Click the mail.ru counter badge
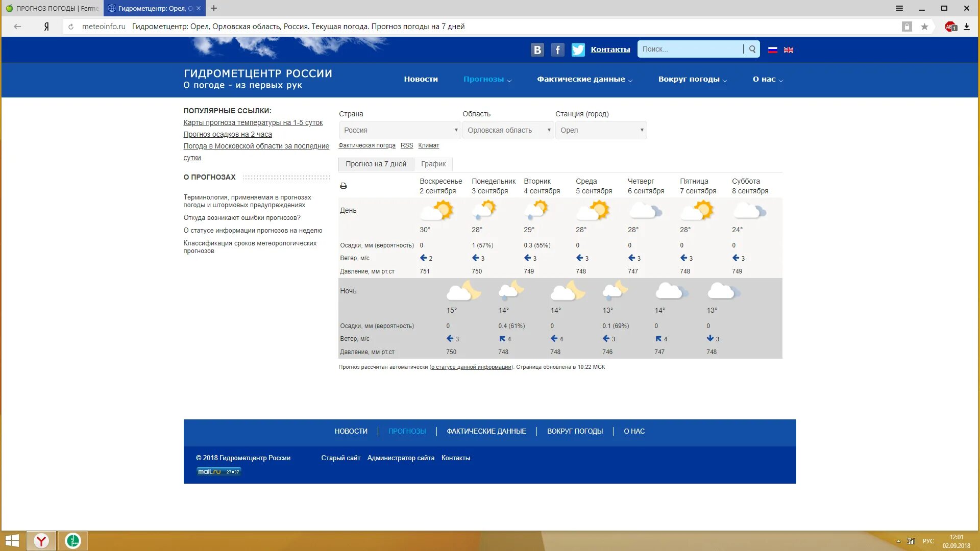Viewport: 980px width, 551px height. (x=219, y=471)
